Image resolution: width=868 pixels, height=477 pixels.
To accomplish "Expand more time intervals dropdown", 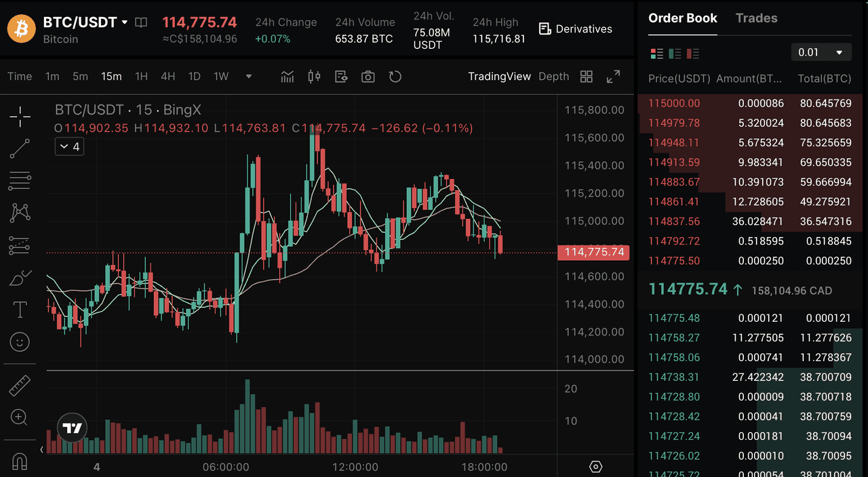I will [249, 77].
